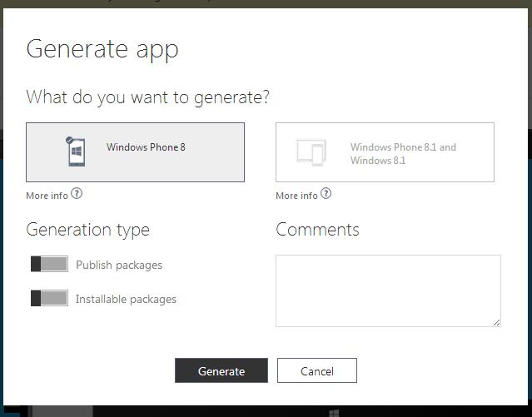Toggle the Installable packages switch
Screen dimensions: 532x417
coord(49,298)
